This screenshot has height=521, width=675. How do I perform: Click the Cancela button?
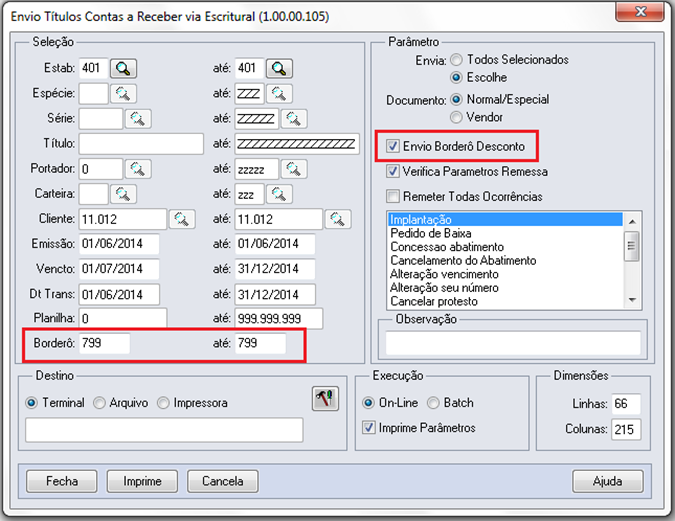point(223,481)
